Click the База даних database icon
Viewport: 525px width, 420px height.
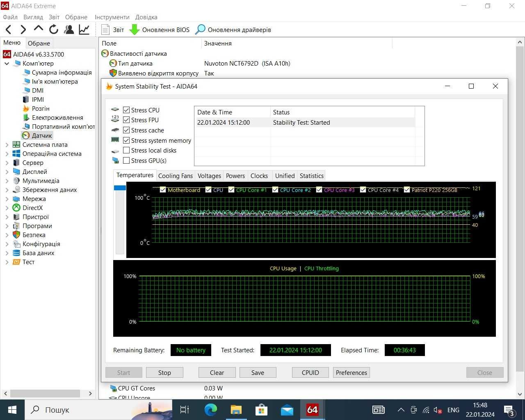[16, 253]
